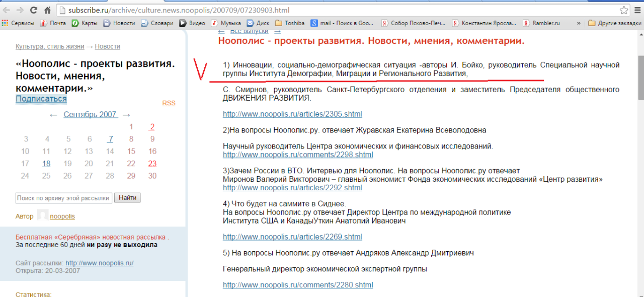644x297 pixels.
Task: Open the Собор Псково-Печ... bookmark
Action: click(414, 23)
